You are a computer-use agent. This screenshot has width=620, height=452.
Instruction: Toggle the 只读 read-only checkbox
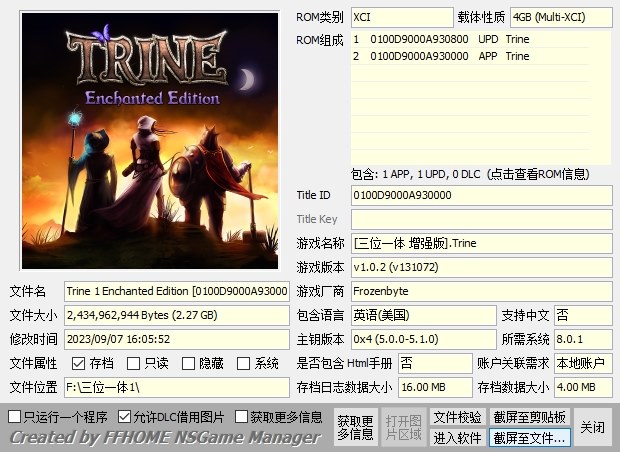coord(133,363)
